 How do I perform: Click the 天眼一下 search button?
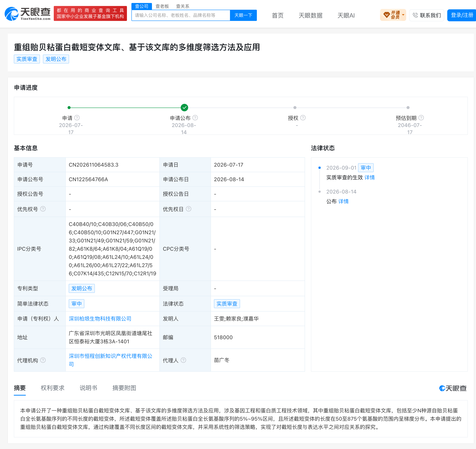tap(243, 15)
